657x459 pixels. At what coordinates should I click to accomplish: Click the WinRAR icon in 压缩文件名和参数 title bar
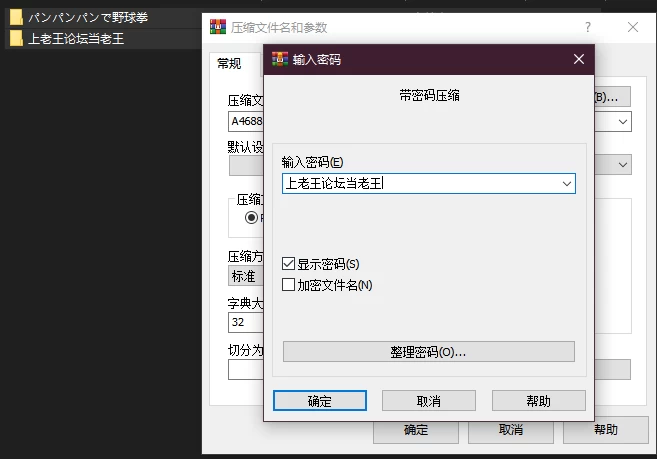(x=218, y=27)
